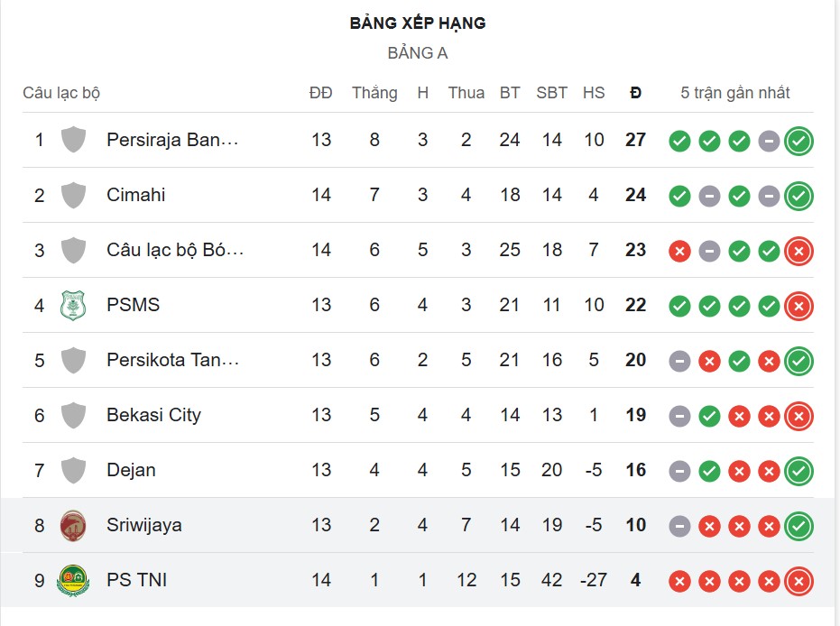This screenshot has width=840, height=626.
Task: Select the Dejan club shield
Action: pyautogui.click(x=73, y=470)
